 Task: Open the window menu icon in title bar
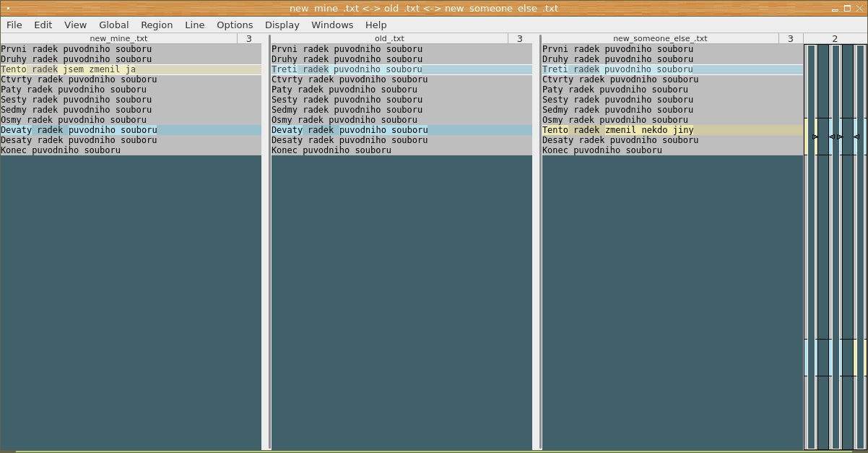pyautogui.click(x=8, y=8)
